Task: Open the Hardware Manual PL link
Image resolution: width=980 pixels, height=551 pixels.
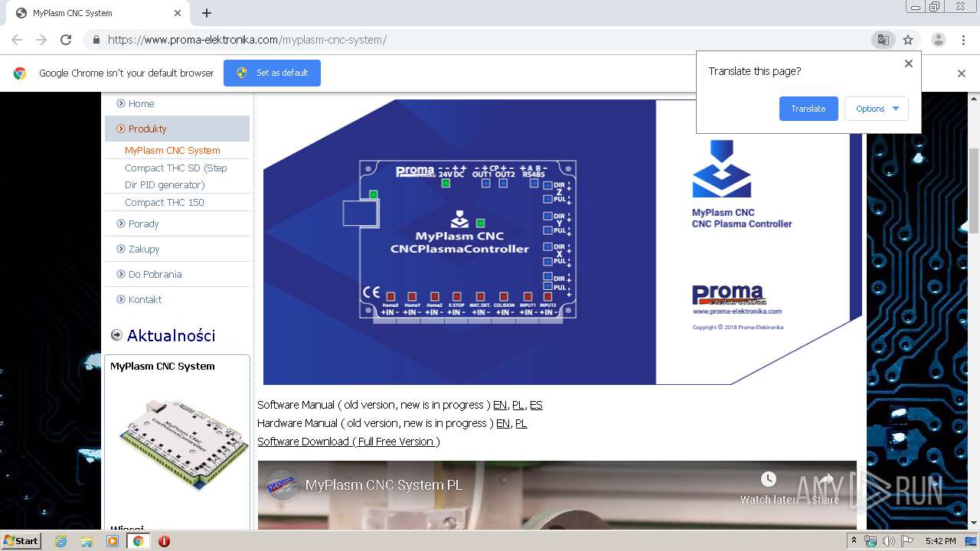Action: (x=521, y=423)
